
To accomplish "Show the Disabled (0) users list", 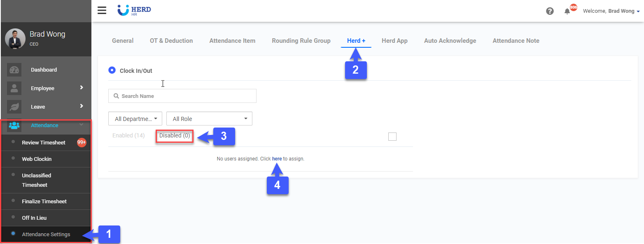I will click(175, 136).
